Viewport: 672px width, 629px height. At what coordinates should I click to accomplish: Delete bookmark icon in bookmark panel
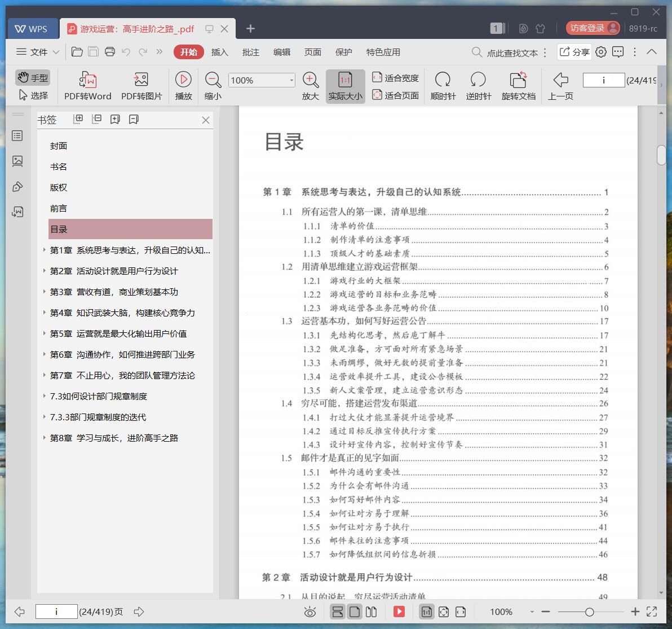tap(134, 119)
